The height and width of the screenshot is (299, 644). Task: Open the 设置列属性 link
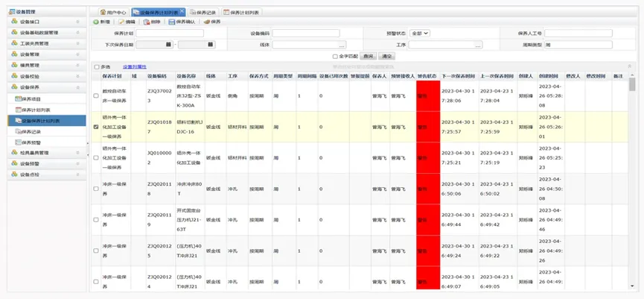click(135, 67)
